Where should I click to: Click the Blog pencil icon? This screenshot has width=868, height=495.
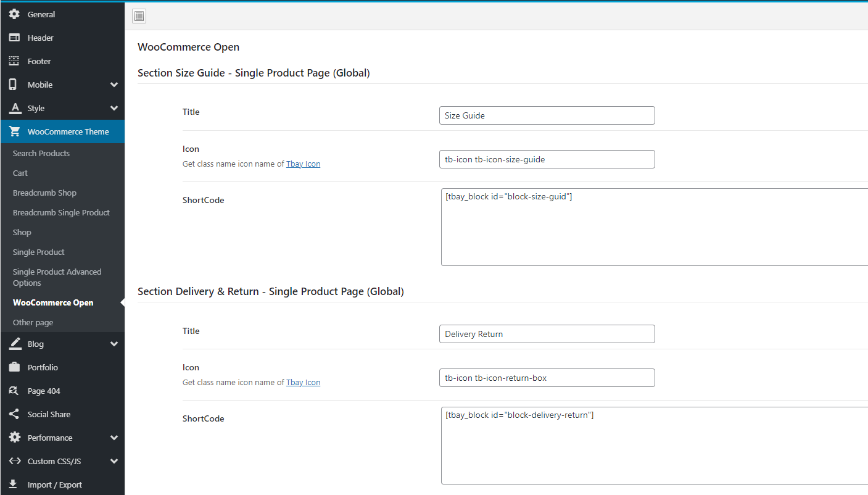[x=14, y=344]
